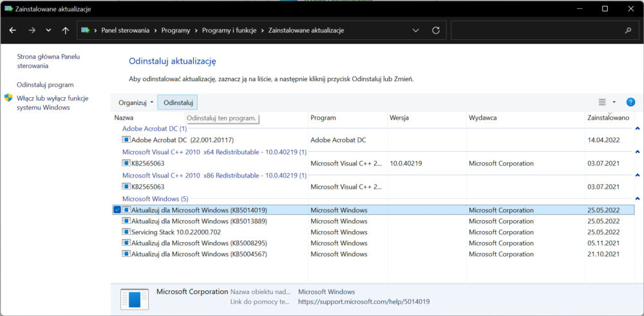Open Włącz lub wyłącz funkcje systemu Windows

coord(53,103)
